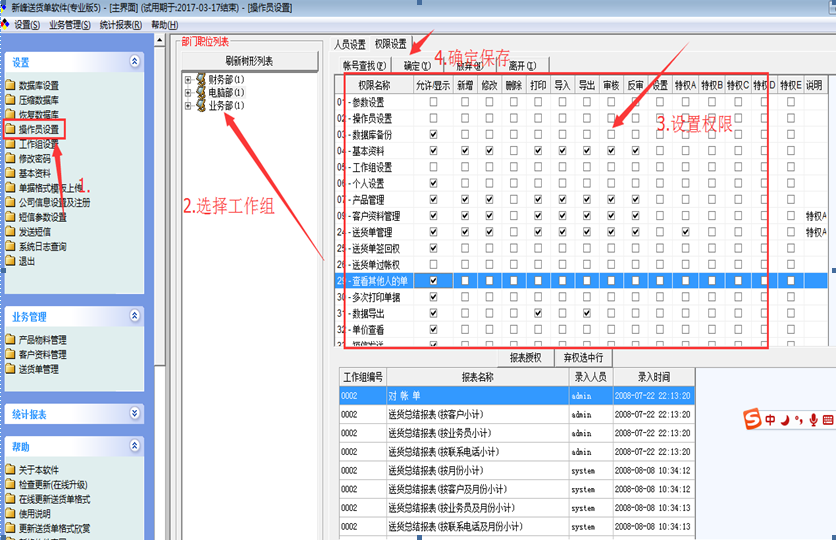Screen dimensions: 836x540
Task: Click the 压缩数据库 folder icon
Action: [x=11, y=100]
